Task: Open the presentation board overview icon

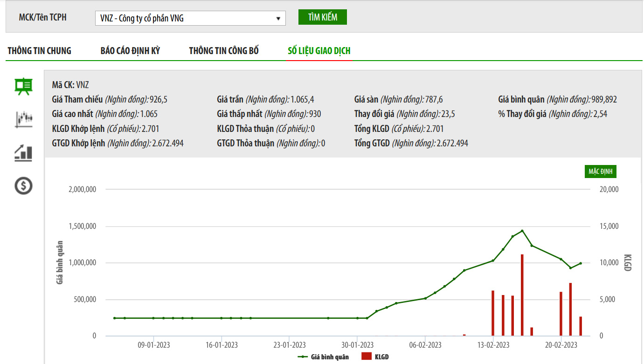Action: click(23, 87)
